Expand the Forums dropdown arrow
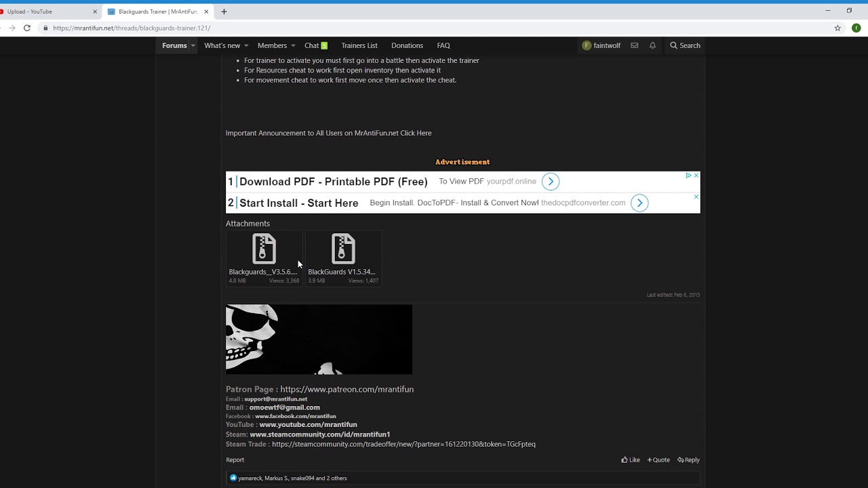The image size is (868, 488). [193, 46]
